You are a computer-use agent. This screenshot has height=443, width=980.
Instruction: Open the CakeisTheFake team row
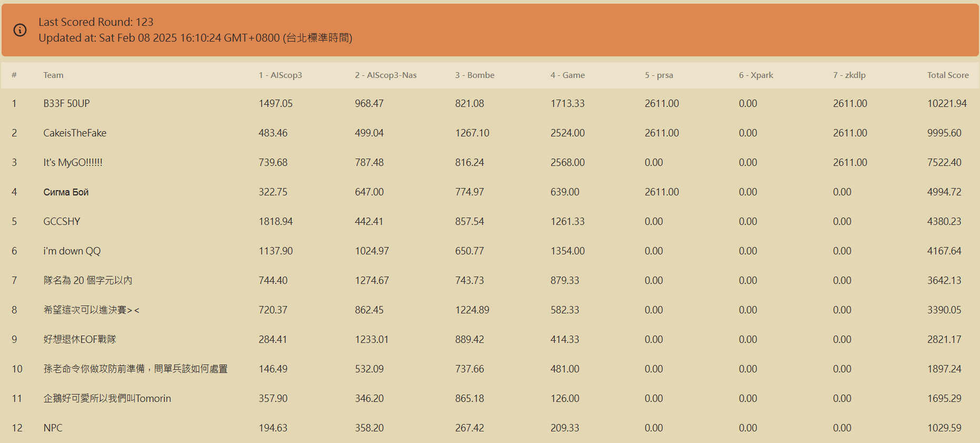[x=75, y=133]
